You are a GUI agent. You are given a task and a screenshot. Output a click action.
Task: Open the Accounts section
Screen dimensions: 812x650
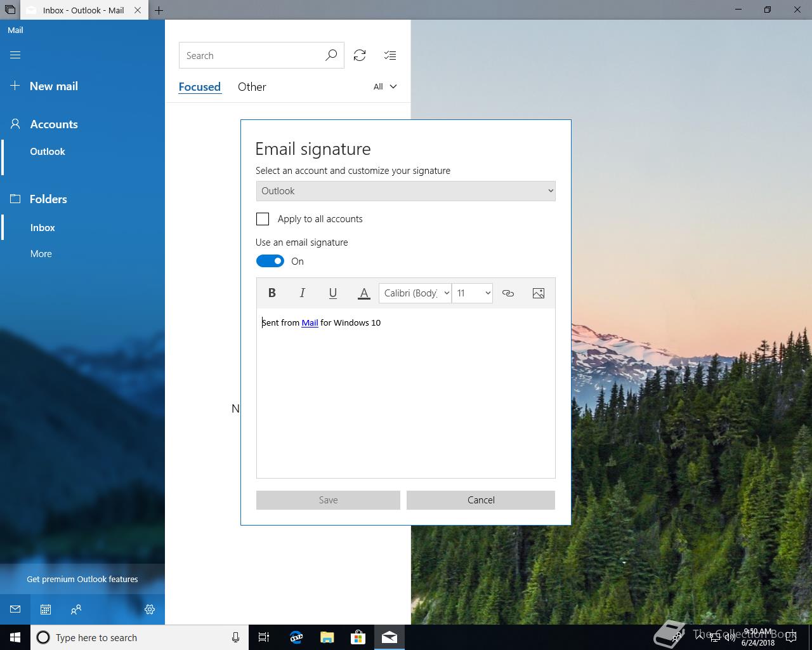(44, 124)
